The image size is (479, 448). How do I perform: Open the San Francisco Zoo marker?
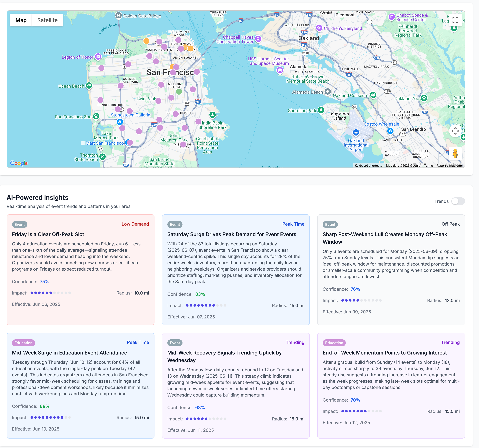point(96,116)
